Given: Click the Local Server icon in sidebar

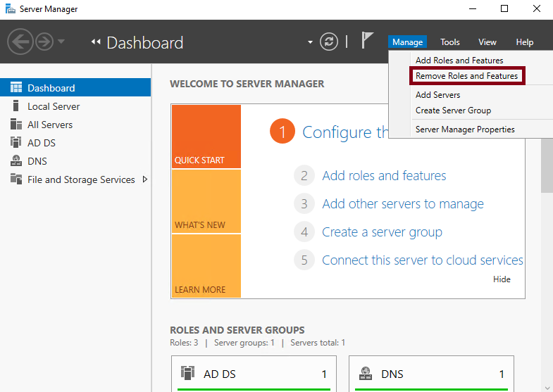Looking at the screenshot, I should click(x=15, y=106).
